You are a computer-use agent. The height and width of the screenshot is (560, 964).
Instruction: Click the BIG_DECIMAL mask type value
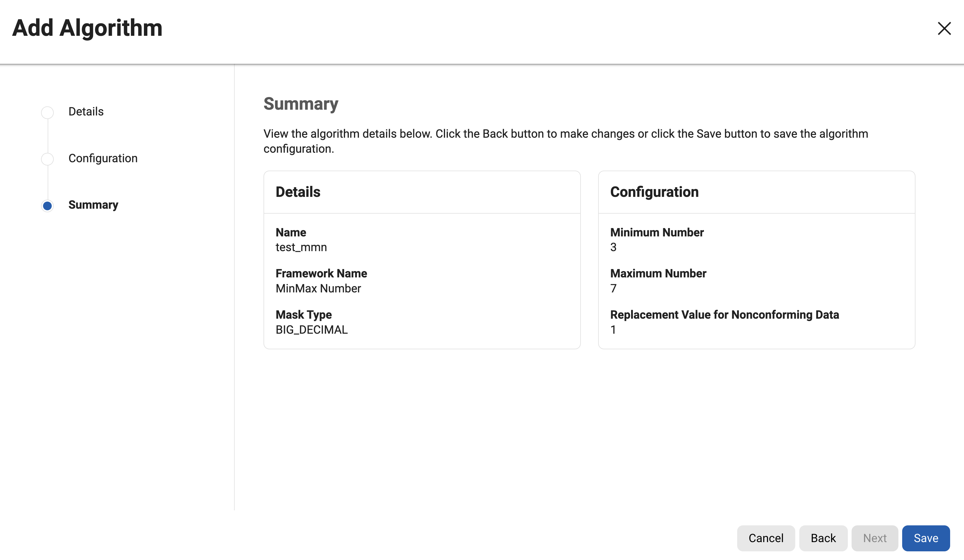[x=312, y=330]
